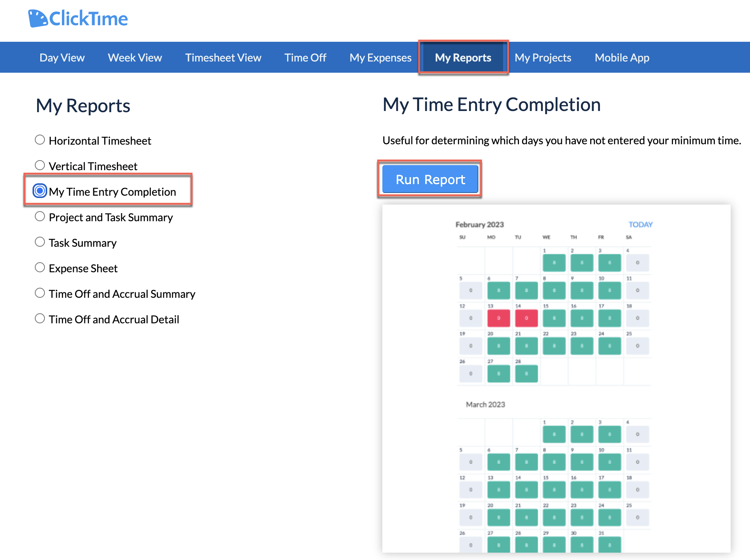This screenshot has width=750, height=560.
Task: Select the Horizontal Timesheet radio button
Action: (x=40, y=140)
